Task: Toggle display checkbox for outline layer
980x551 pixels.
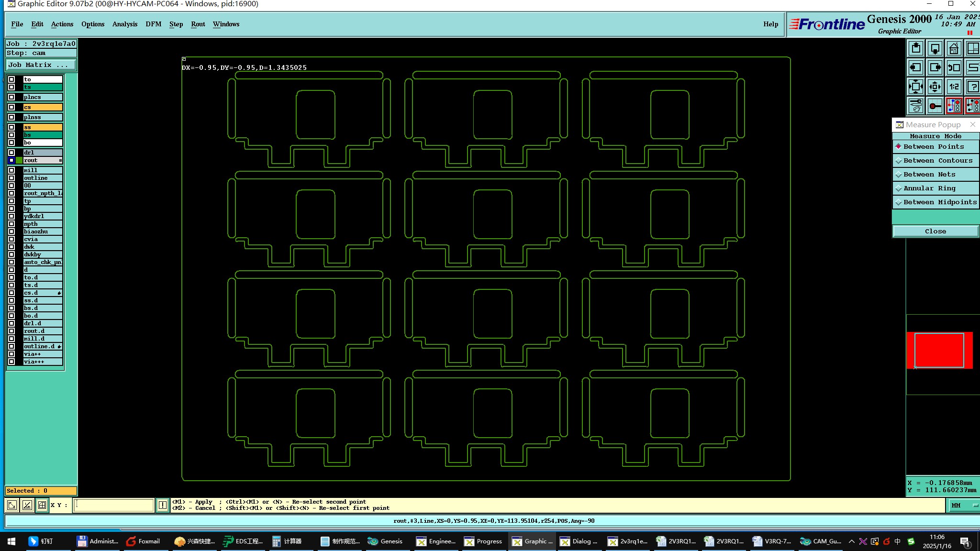Action: click(11, 178)
